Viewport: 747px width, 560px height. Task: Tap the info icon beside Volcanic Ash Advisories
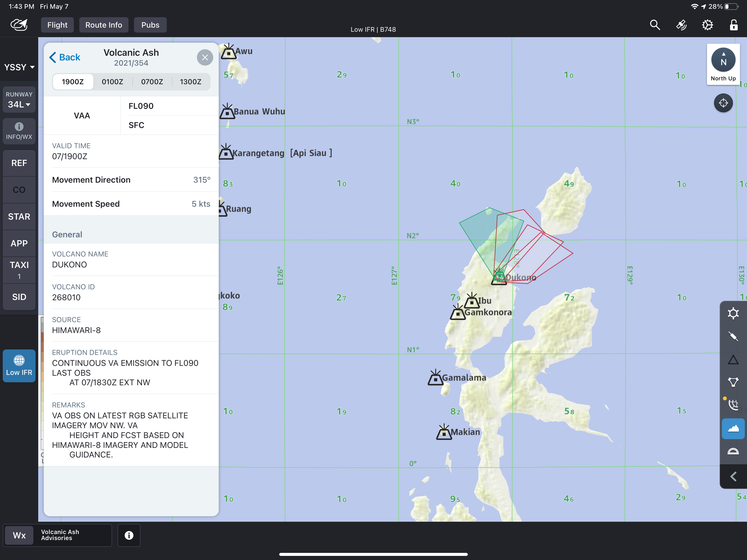129,535
